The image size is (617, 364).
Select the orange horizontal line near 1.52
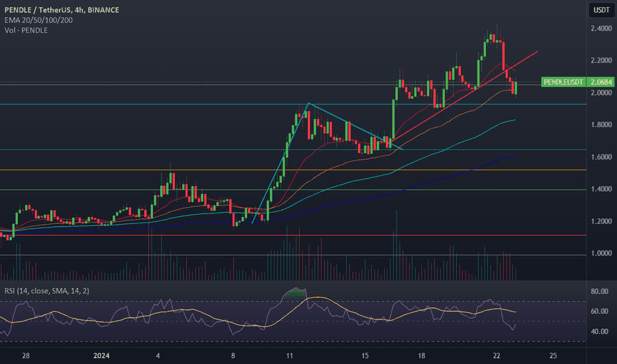point(293,170)
